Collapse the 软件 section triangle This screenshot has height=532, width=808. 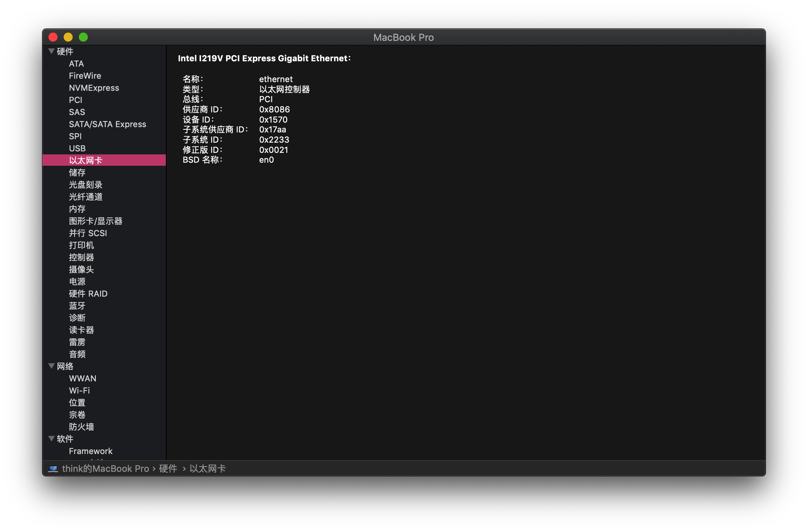[x=51, y=439]
